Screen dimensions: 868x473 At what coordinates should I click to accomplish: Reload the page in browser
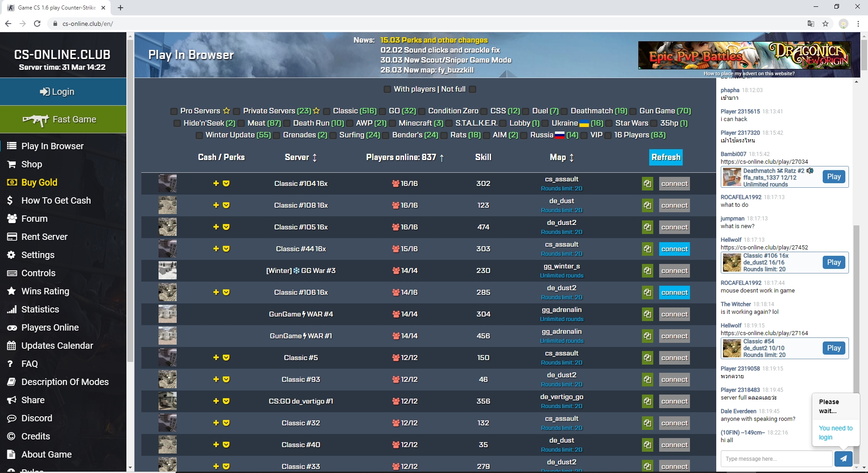click(37, 24)
